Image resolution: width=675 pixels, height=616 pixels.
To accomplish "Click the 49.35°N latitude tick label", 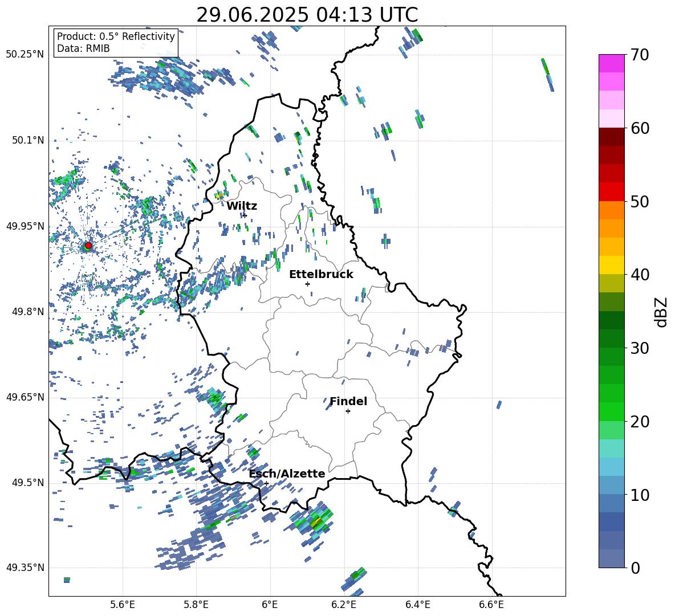I will tap(25, 568).
